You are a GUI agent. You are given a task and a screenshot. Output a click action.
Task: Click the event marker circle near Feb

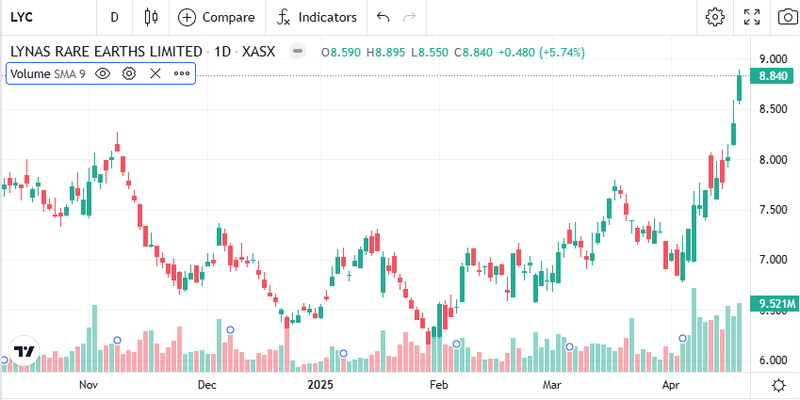(x=457, y=344)
